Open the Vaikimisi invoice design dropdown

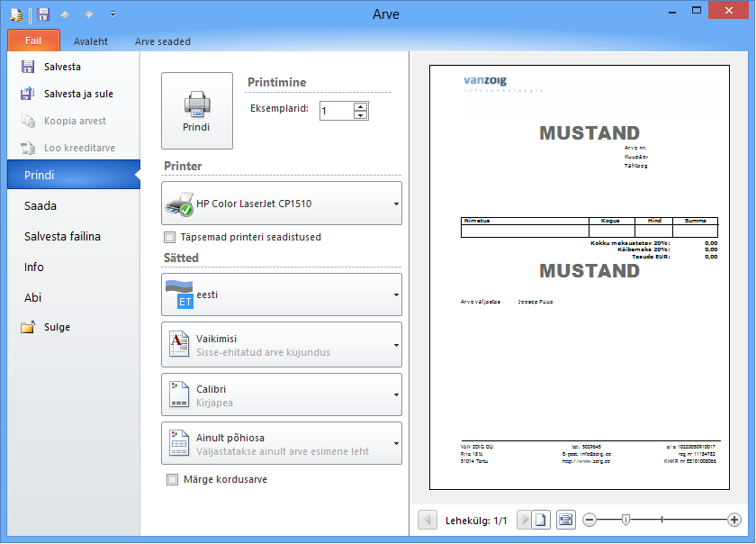282,345
